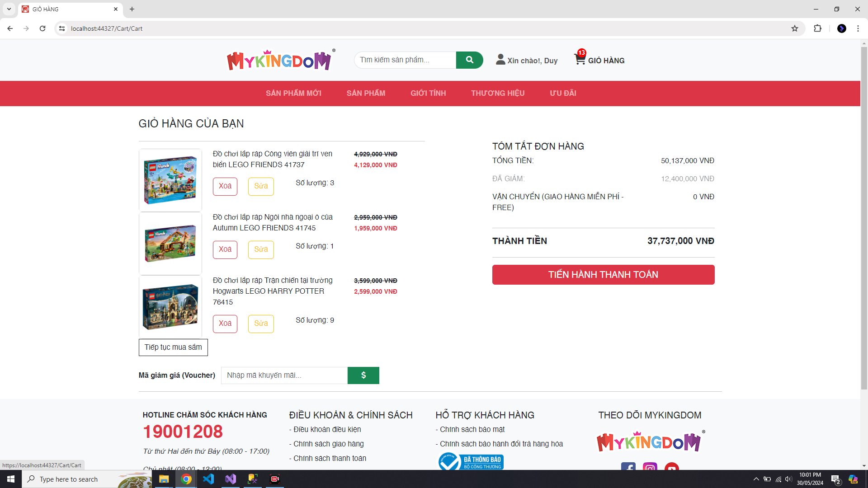
Task: Click Xin chào!, Duy account link
Action: click(532, 61)
